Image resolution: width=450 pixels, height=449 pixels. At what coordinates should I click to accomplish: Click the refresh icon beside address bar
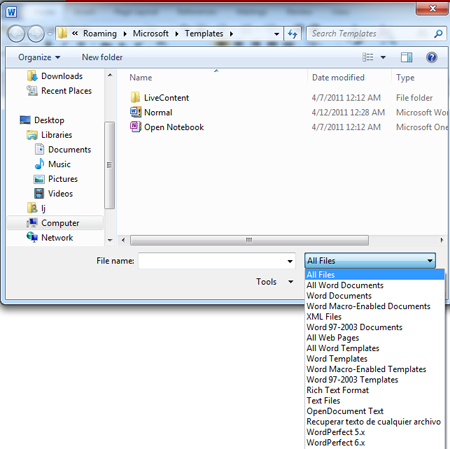click(x=293, y=34)
